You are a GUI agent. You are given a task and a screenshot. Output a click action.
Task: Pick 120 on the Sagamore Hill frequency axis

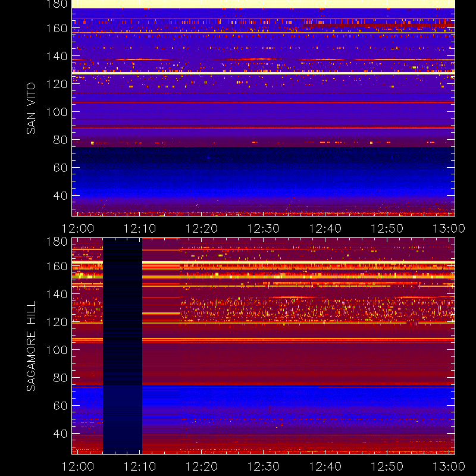[x=57, y=322]
